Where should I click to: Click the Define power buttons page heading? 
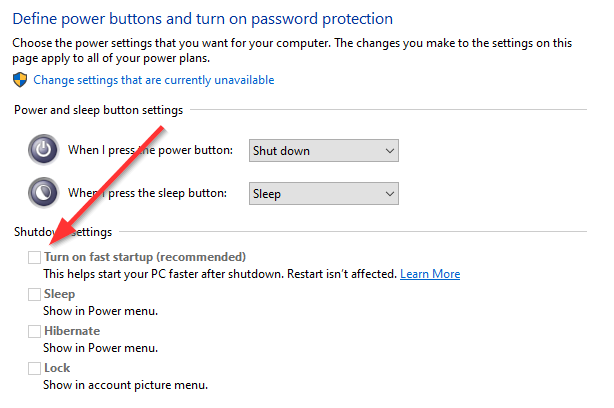201,19
